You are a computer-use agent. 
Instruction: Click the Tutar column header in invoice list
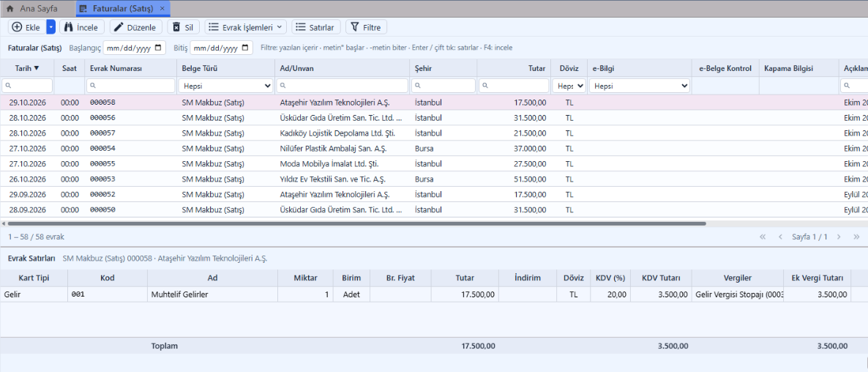click(514, 68)
